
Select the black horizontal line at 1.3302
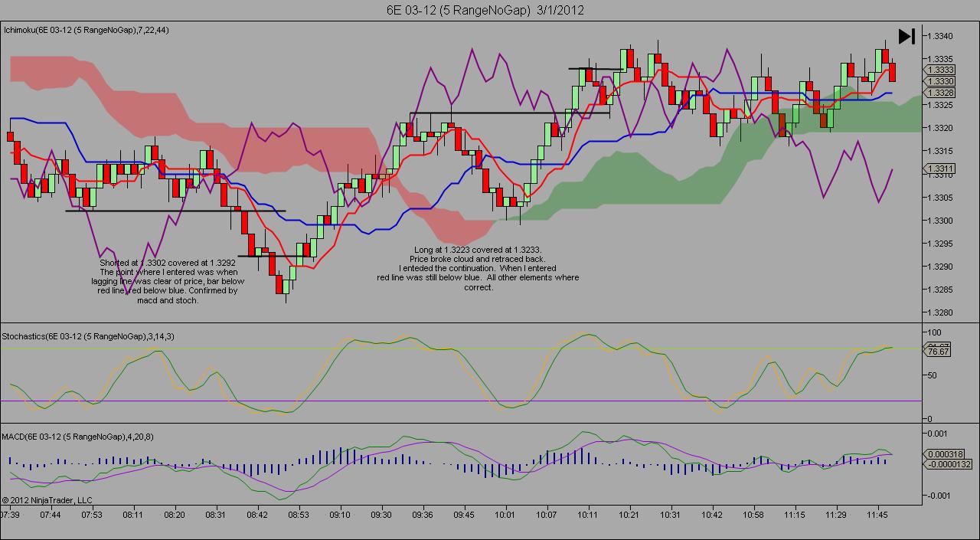[176, 211]
